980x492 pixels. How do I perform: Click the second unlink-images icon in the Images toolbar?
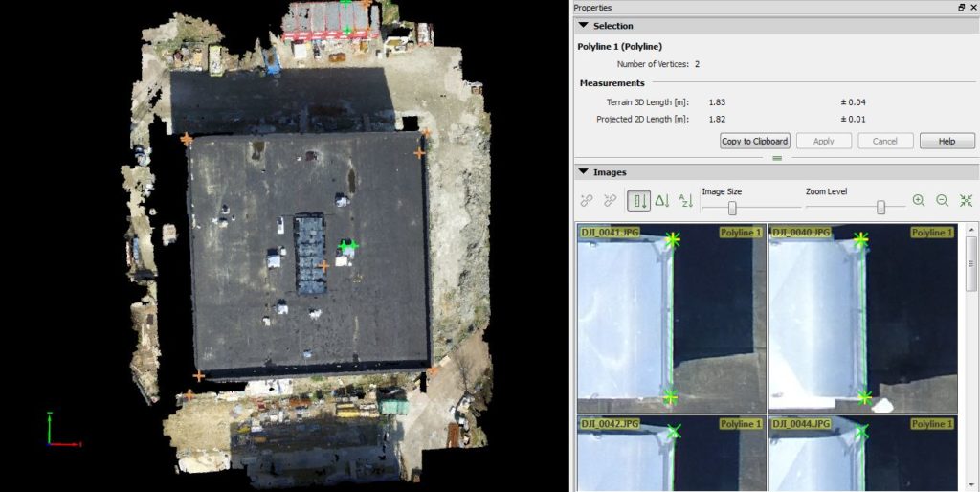click(611, 201)
